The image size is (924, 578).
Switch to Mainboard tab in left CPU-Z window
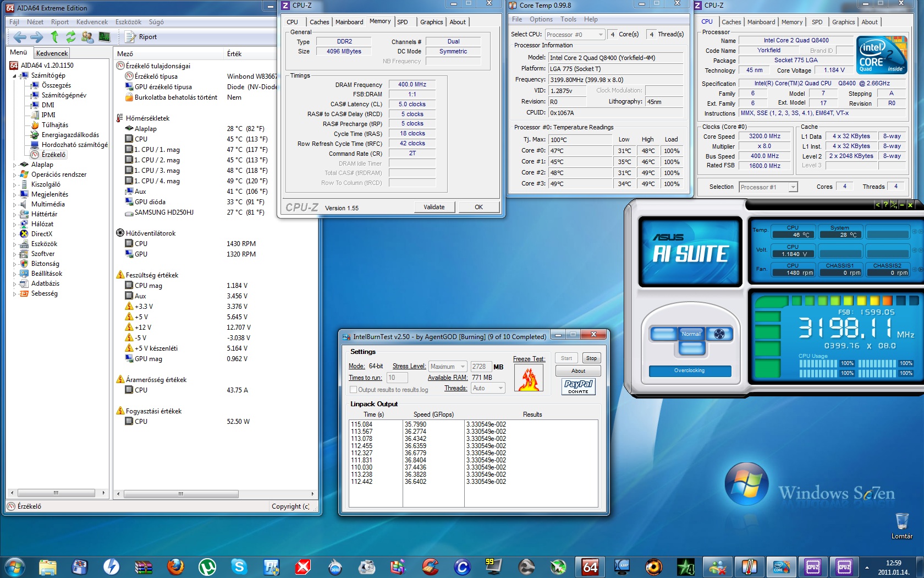pyautogui.click(x=349, y=22)
